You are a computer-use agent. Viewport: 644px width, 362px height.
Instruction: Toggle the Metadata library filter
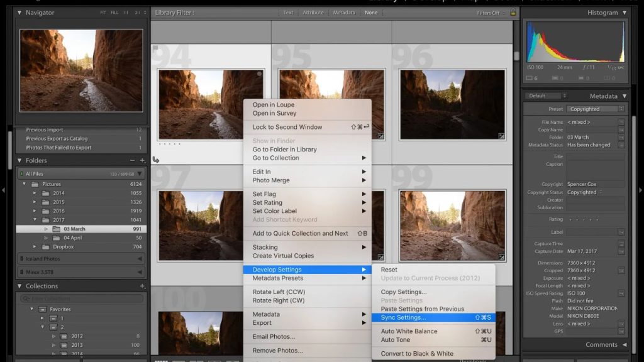click(x=343, y=13)
